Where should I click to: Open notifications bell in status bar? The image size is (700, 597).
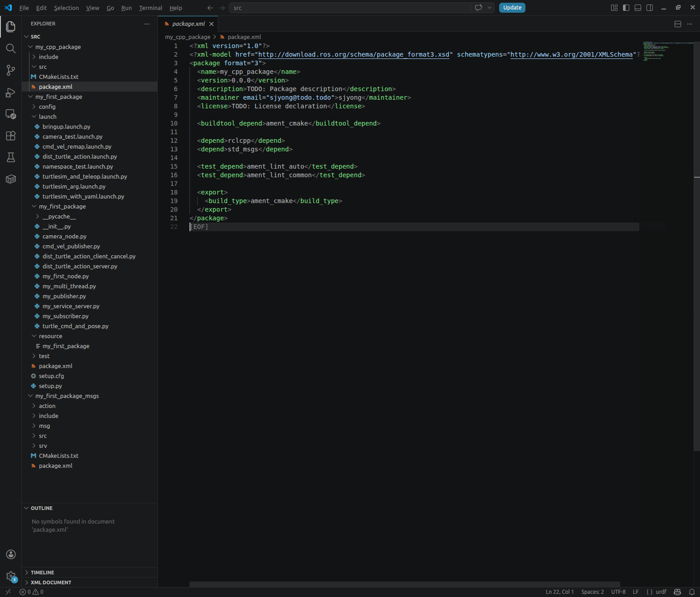[x=692, y=592]
